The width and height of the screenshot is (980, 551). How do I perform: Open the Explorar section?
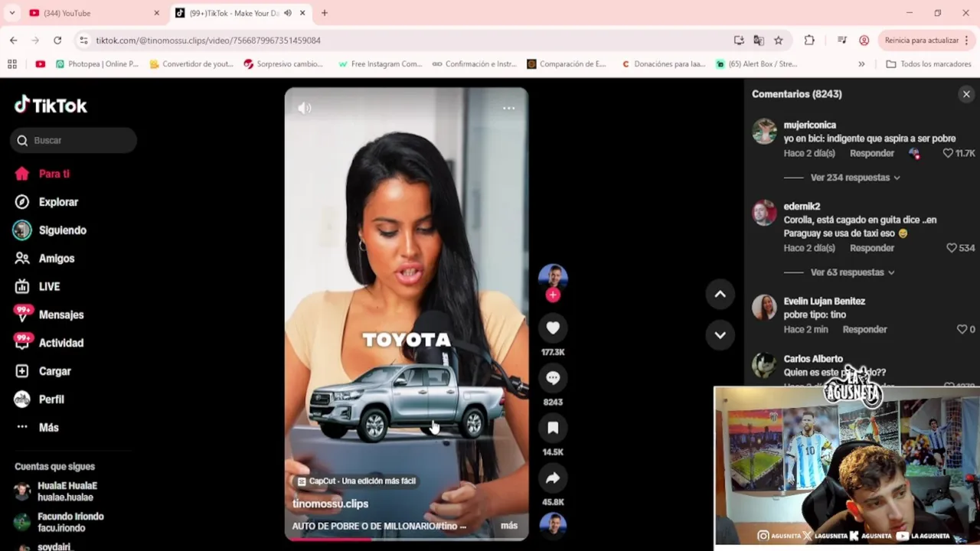coord(47,202)
